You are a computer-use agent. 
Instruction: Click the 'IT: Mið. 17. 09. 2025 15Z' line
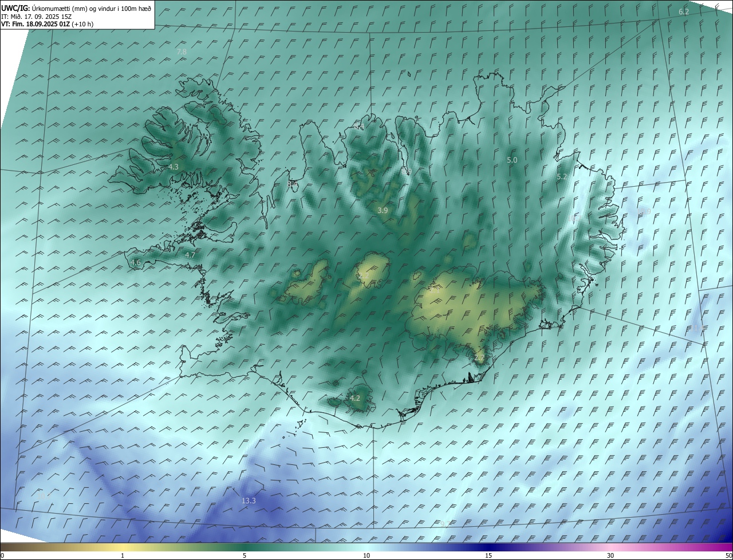(x=36, y=17)
